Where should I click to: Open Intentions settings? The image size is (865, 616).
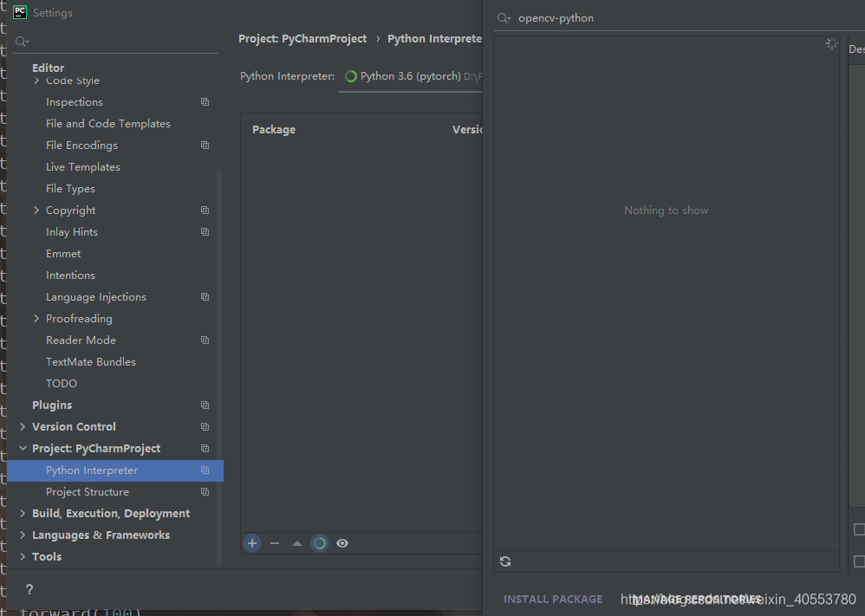[x=70, y=276]
